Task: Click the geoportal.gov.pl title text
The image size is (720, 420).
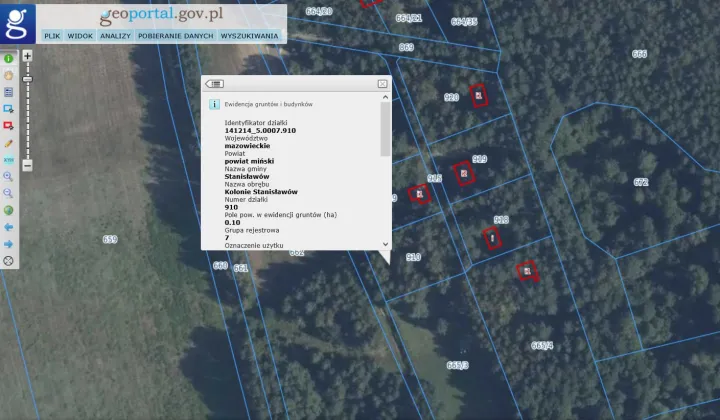Action: pyautogui.click(x=162, y=15)
